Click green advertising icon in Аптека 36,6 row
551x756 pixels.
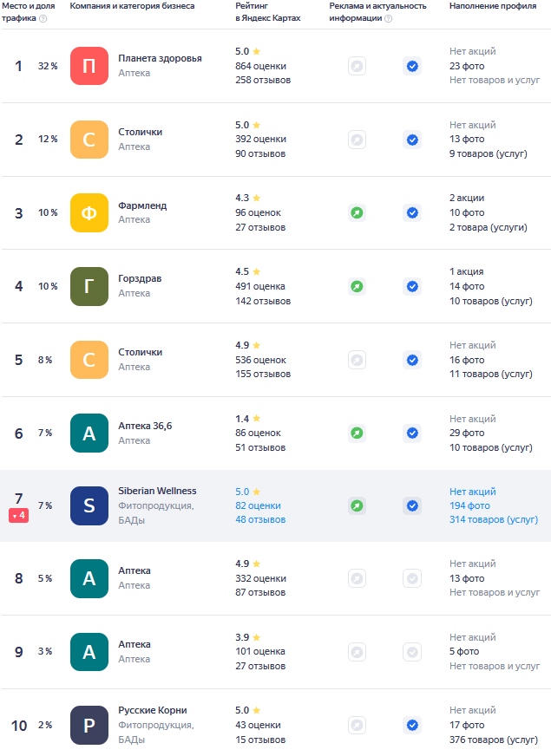357,433
